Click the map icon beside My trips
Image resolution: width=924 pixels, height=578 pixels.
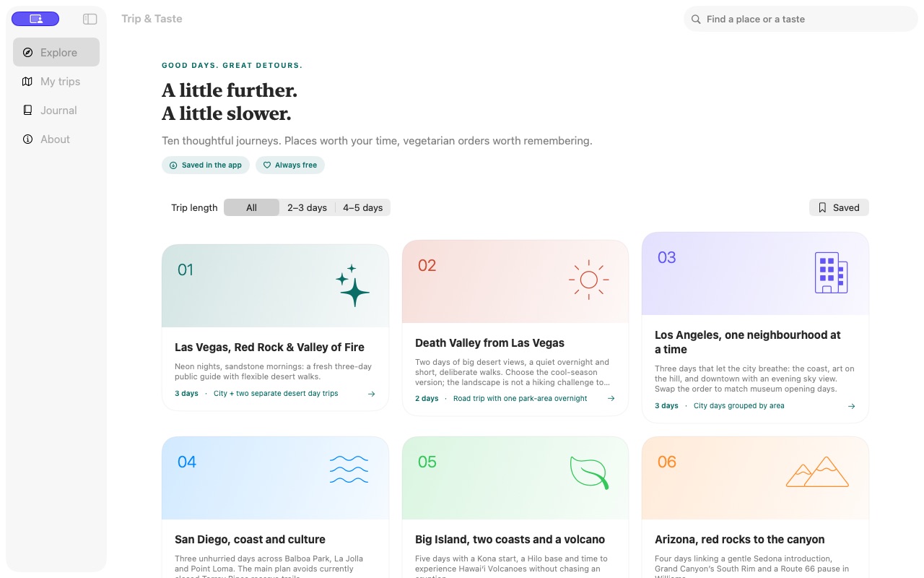[27, 81]
